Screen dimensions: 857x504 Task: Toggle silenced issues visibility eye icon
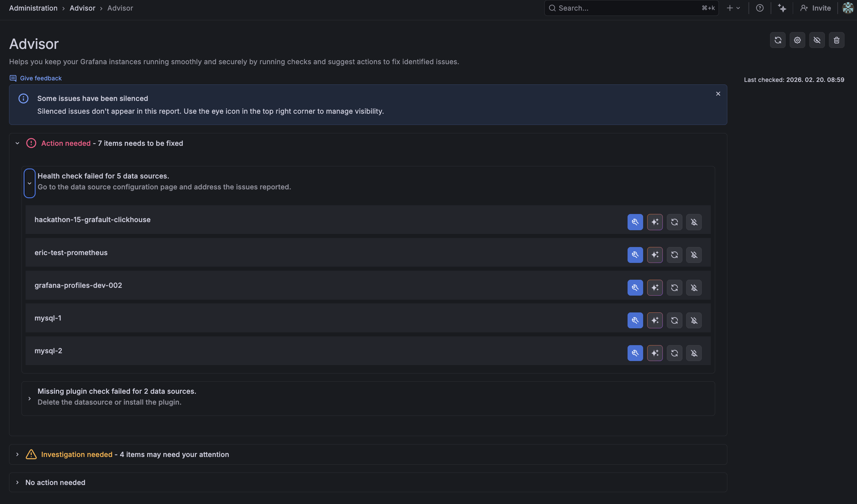click(x=816, y=40)
